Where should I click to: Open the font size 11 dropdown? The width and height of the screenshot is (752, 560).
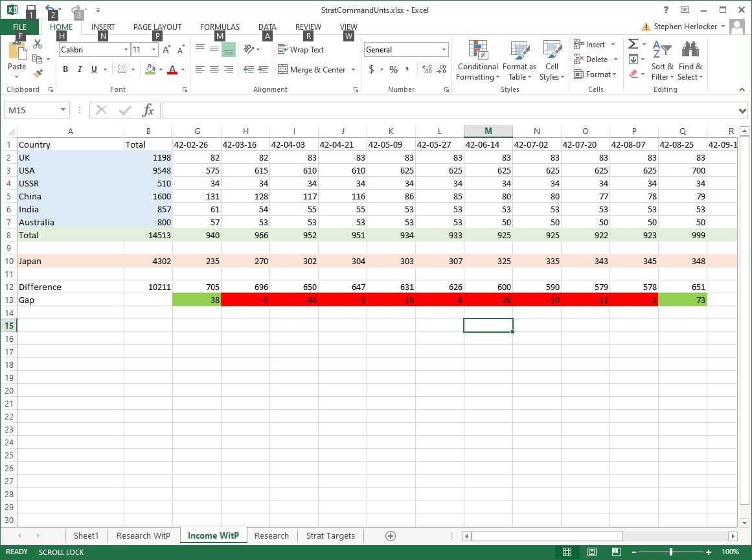pos(154,49)
